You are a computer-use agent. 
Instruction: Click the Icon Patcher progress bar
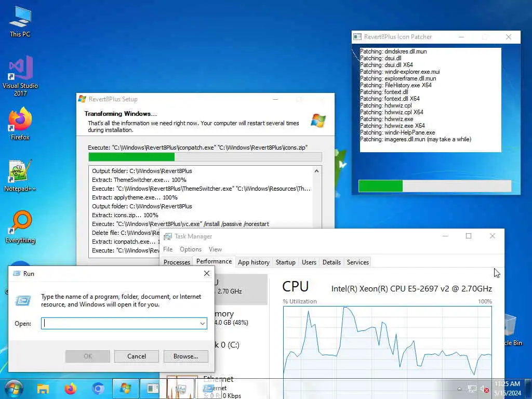435,186
